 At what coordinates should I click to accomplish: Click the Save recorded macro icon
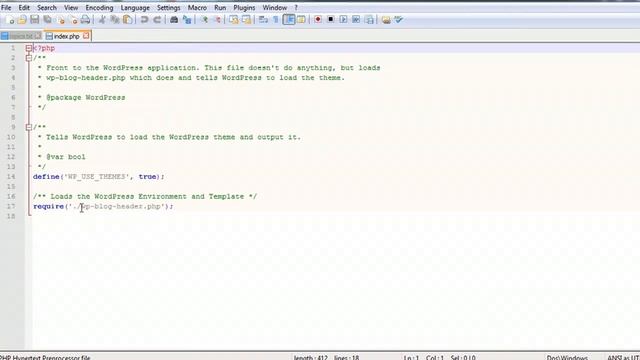(369, 20)
